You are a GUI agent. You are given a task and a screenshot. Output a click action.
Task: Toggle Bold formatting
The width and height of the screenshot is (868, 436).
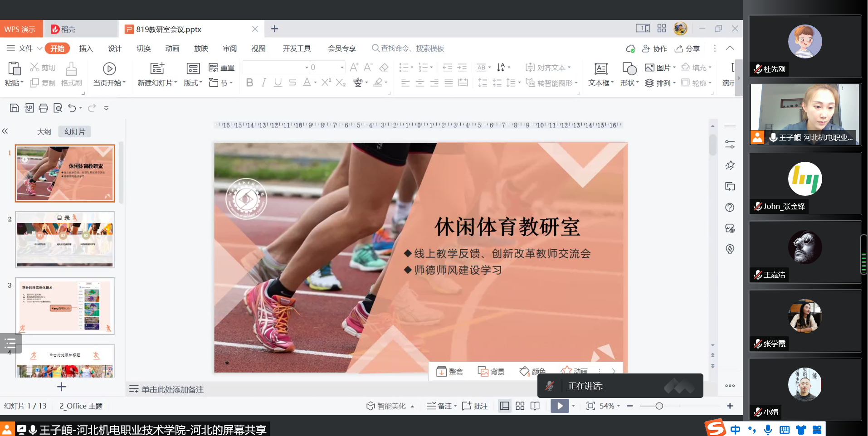tap(249, 82)
